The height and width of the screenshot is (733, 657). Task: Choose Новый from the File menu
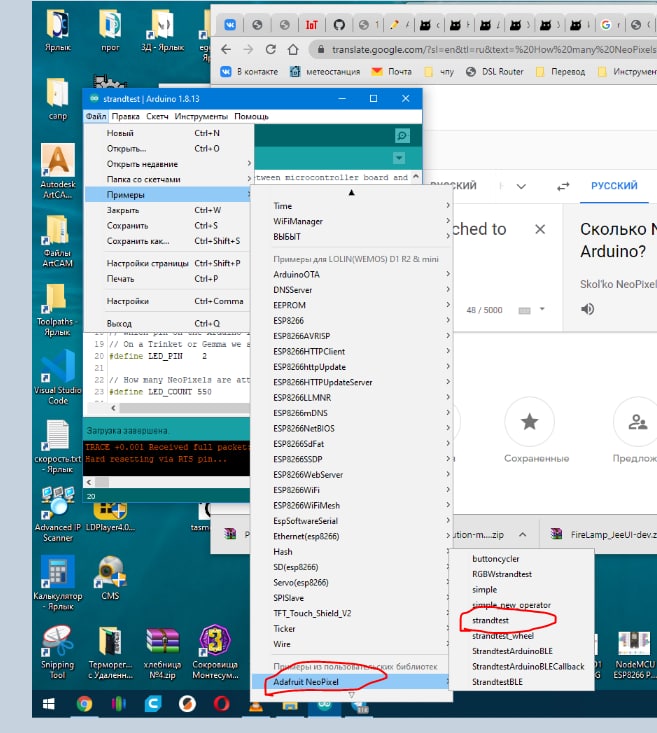point(168,133)
